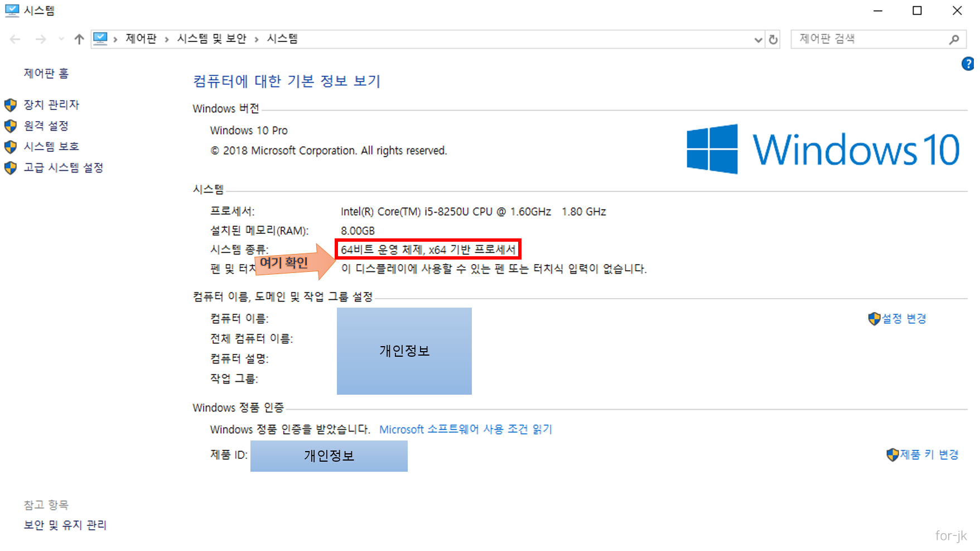
Task: Select the 64비트 운영 체제 system type text
Action: point(428,250)
